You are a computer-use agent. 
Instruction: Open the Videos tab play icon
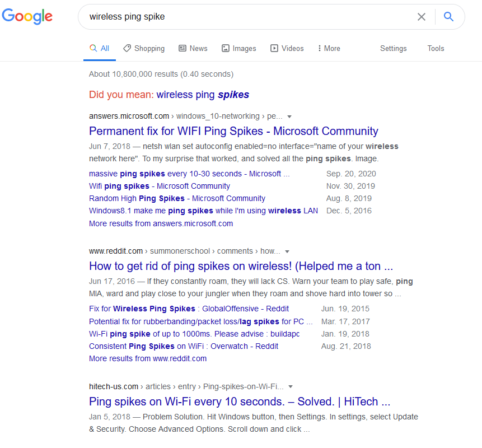click(274, 48)
